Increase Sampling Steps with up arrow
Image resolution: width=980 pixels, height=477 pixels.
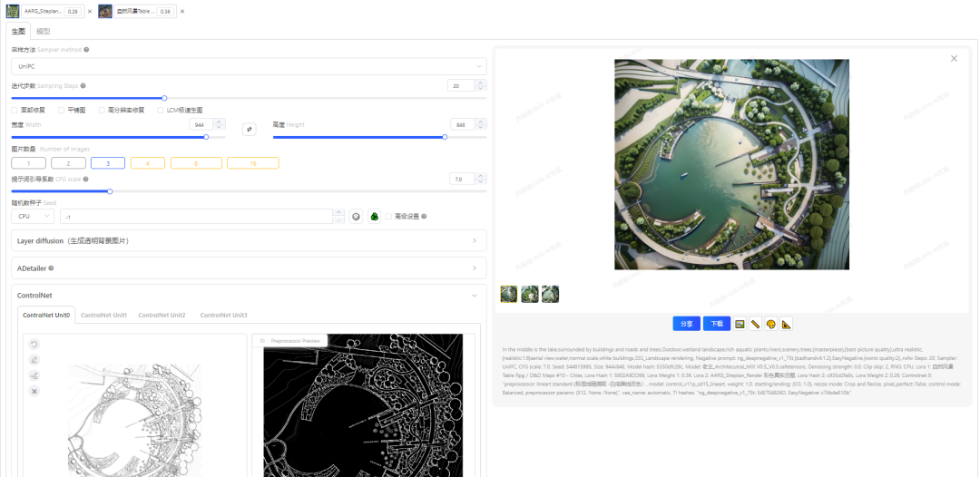(481, 83)
